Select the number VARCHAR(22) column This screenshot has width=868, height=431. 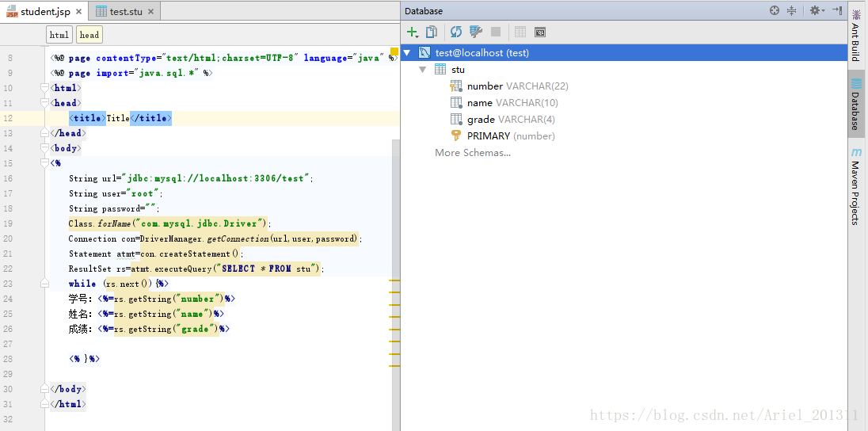518,86
